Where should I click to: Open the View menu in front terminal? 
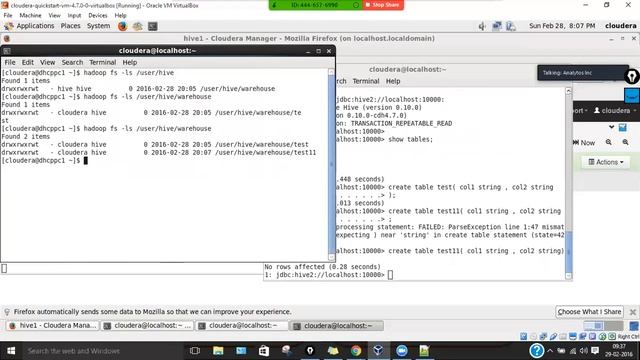tap(47, 62)
